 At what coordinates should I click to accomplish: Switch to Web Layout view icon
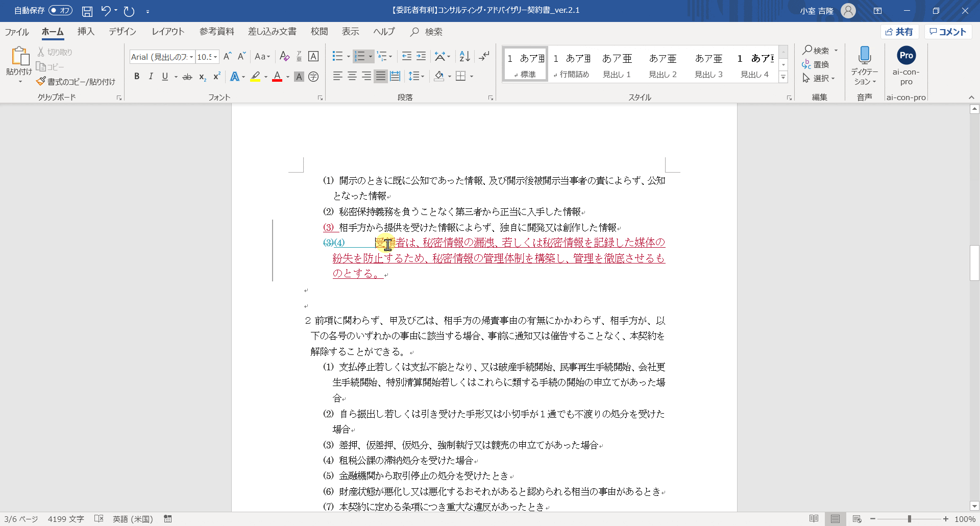click(857, 519)
